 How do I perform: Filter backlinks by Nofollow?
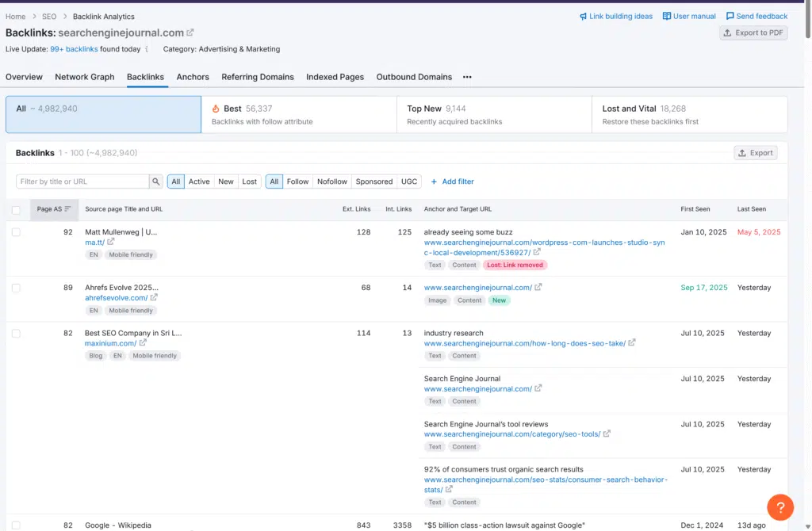click(332, 181)
